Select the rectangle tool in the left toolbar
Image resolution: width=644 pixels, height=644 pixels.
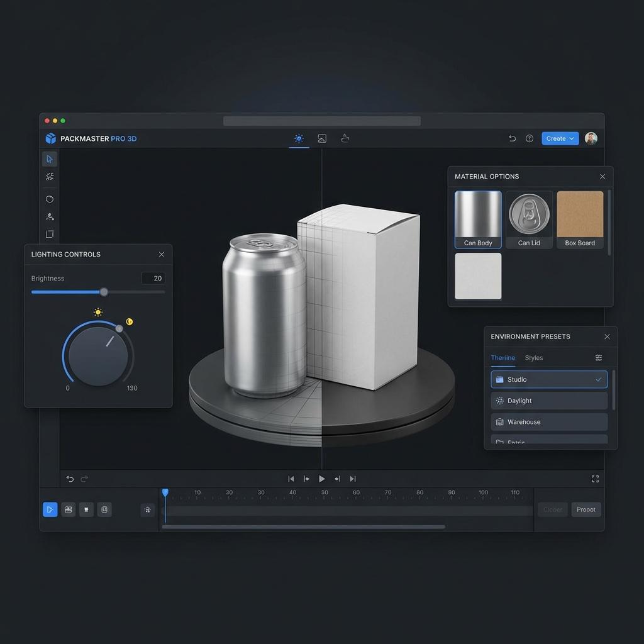tap(50, 233)
